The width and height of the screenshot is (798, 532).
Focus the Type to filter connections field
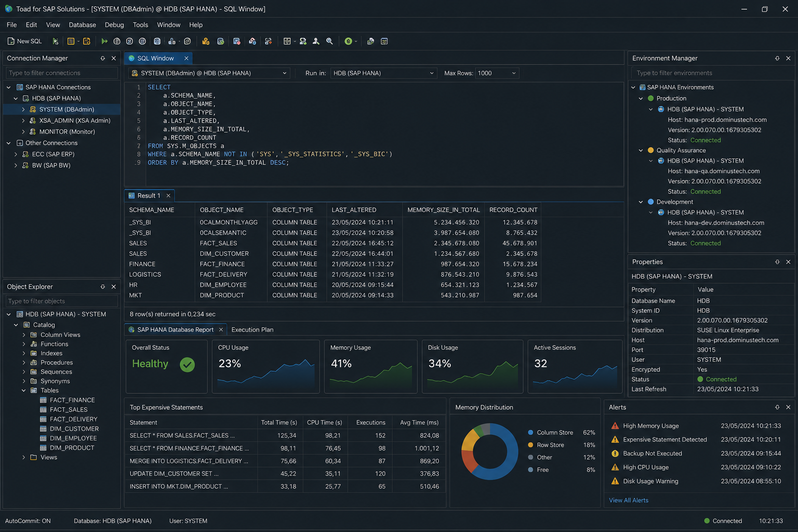[x=62, y=73]
